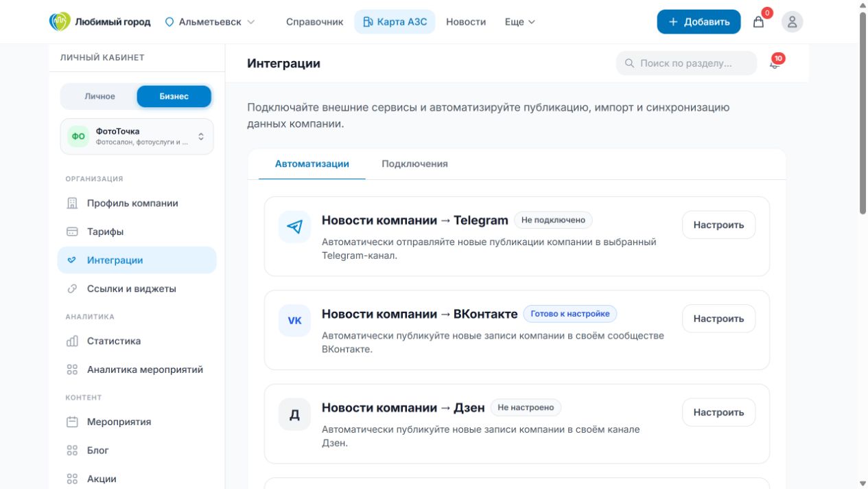This screenshot has height=489, width=868.
Task: Click Настроить for the Telegram integration
Action: click(x=718, y=225)
